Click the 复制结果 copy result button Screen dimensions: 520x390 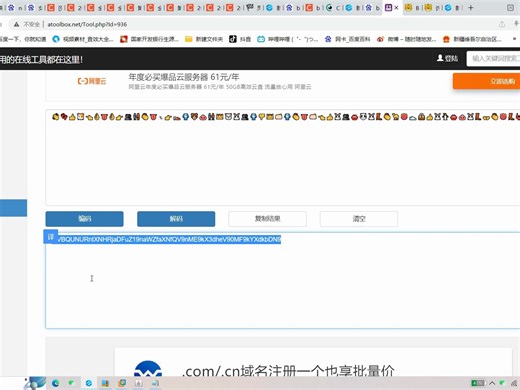point(267,219)
